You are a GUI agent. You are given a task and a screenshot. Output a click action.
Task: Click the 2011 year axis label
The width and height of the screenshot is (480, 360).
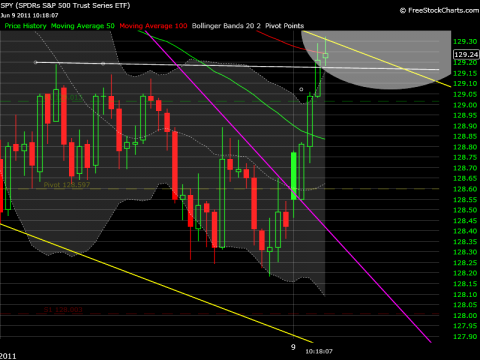coord(8,356)
